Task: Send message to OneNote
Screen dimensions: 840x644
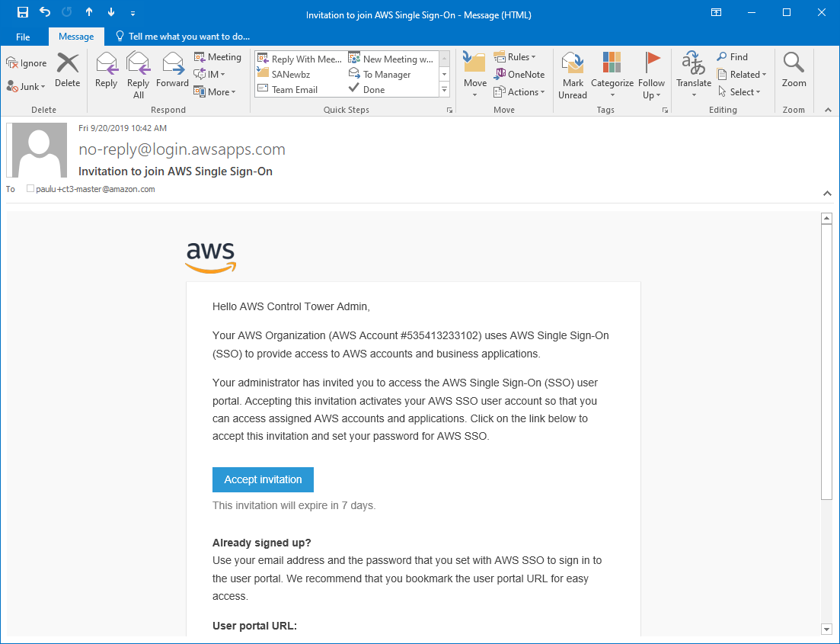Action: coord(519,74)
